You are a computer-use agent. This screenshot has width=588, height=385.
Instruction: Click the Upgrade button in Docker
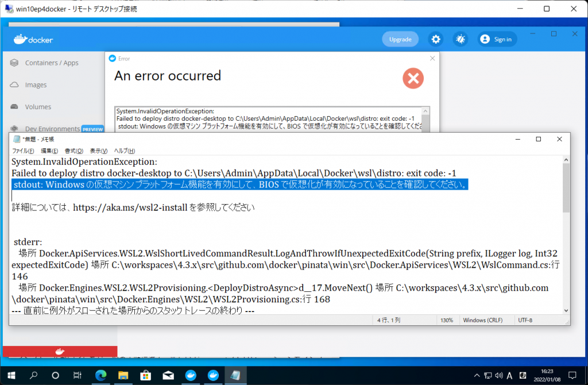click(400, 39)
